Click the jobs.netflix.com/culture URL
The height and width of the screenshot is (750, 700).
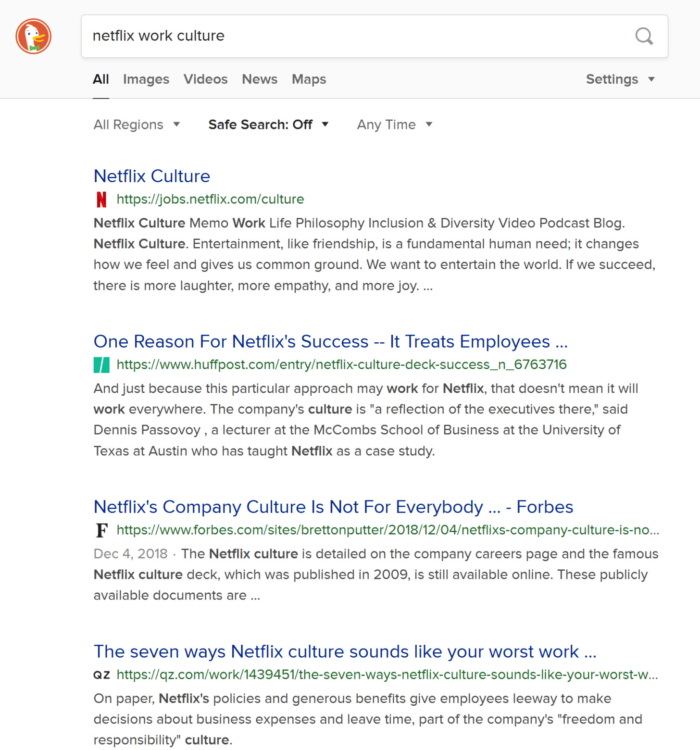[x=210, y=199]
